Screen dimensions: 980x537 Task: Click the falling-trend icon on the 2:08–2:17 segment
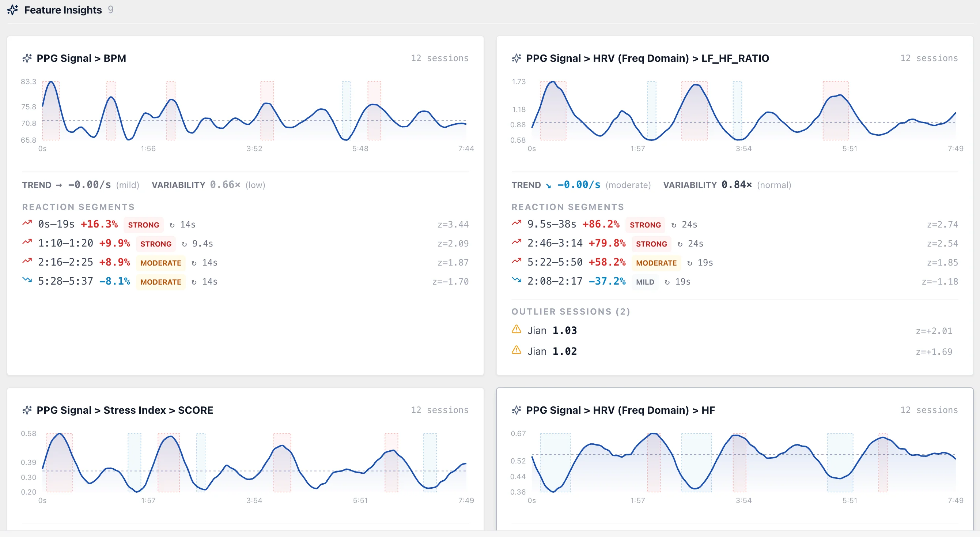coord(516,280)
